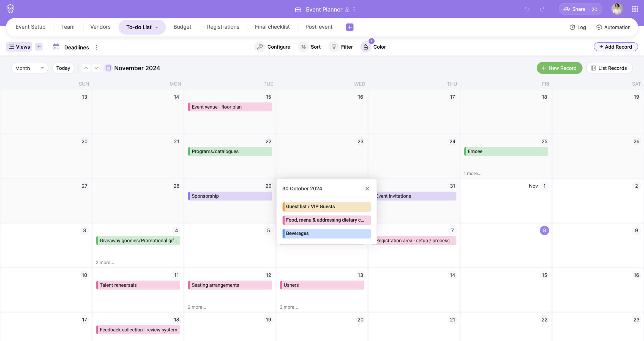
Task: Click the green New Record button
Action: (559, 68)
